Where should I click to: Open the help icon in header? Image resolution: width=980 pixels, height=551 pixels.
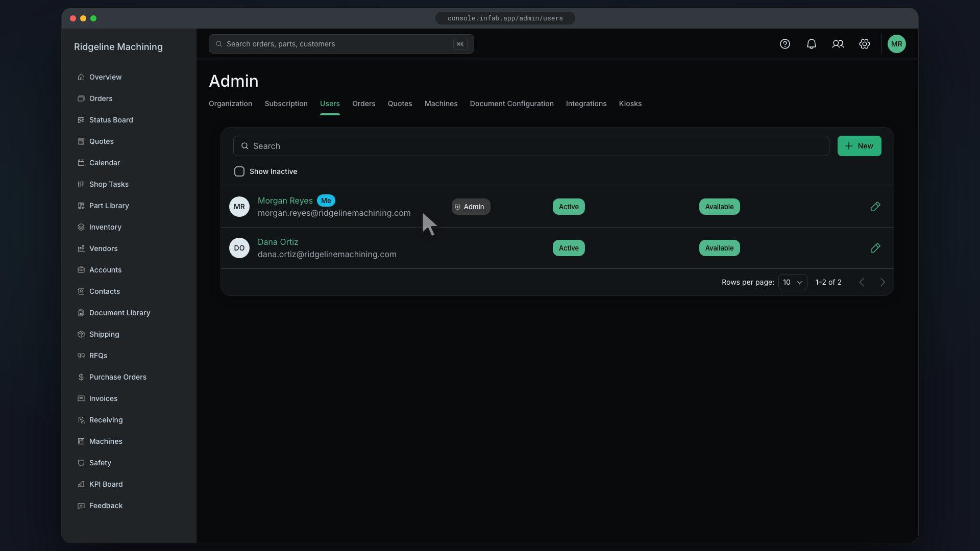pos(785,44)
